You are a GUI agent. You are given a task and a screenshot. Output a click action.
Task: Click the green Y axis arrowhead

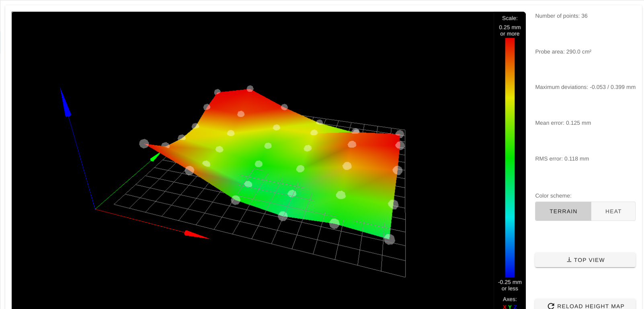click(155, 157)
